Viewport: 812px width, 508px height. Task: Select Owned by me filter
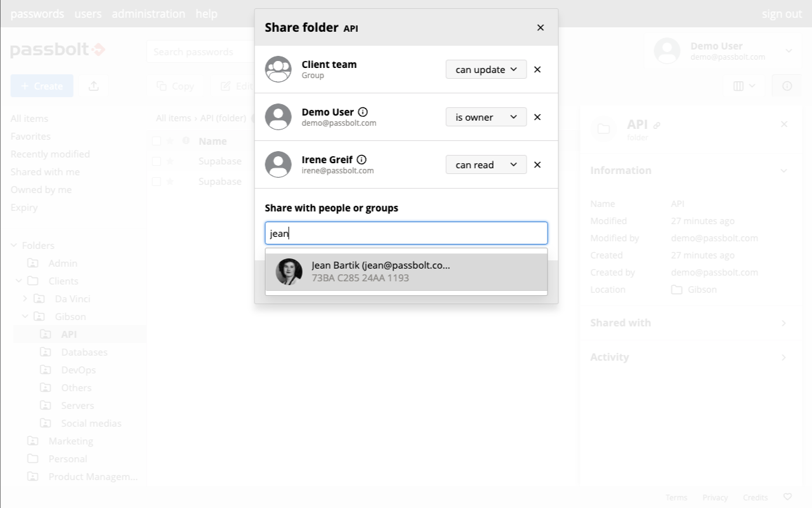click(x=41, y=190)
